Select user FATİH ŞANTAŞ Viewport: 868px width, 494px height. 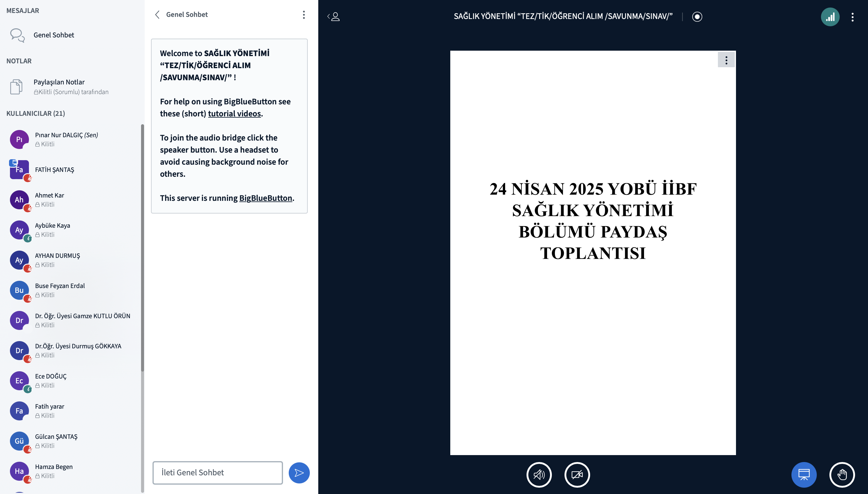pyautogui.click(x=72, y=169)
